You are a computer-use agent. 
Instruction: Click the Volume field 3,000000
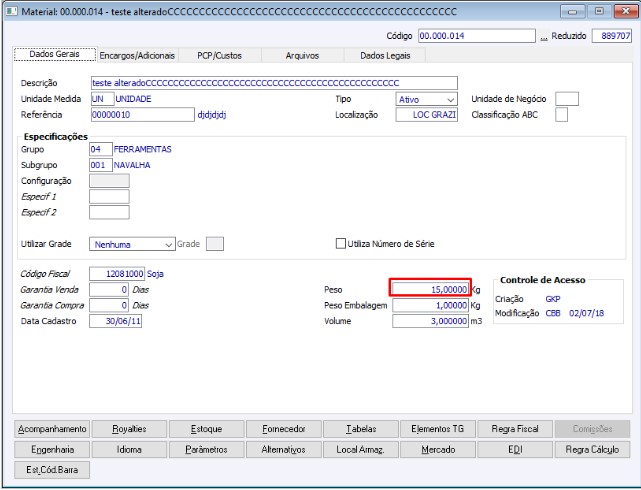[430, 321]
